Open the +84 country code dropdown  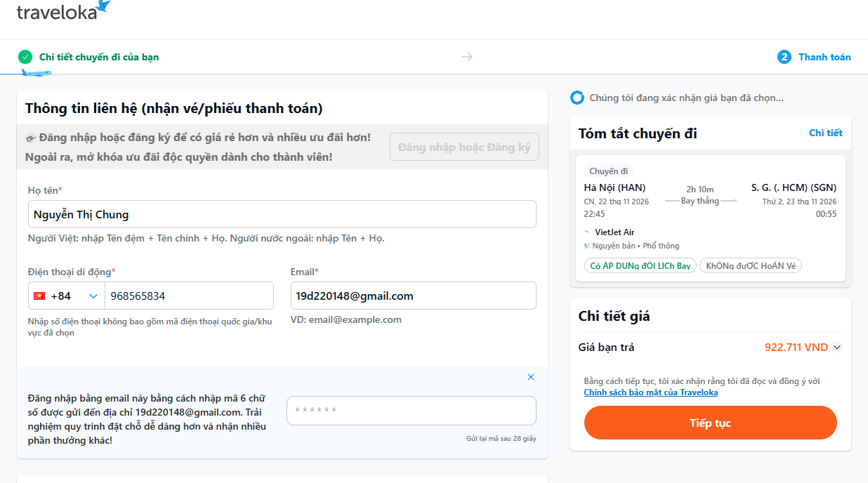[x=67, y=296]
